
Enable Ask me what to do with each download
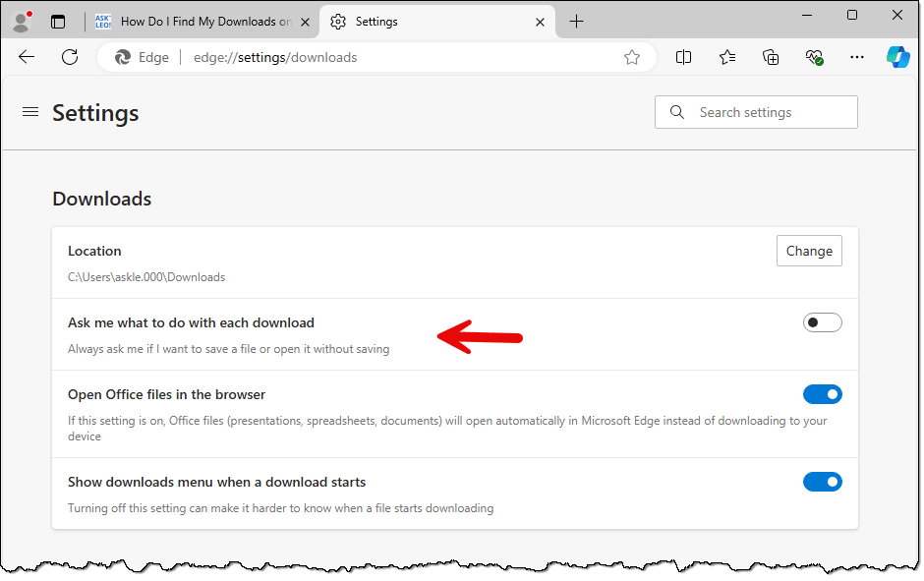tap(822, 322)
